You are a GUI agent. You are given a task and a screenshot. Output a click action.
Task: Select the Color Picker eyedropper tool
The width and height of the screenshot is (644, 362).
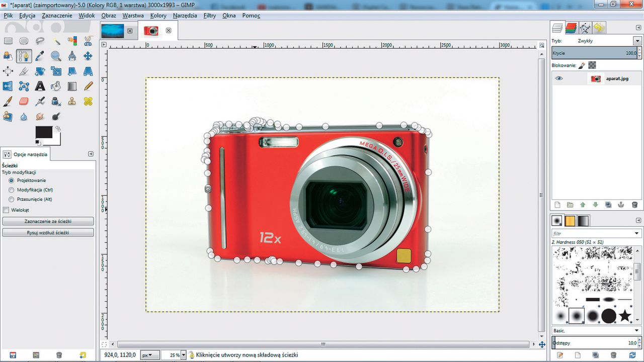40,56
